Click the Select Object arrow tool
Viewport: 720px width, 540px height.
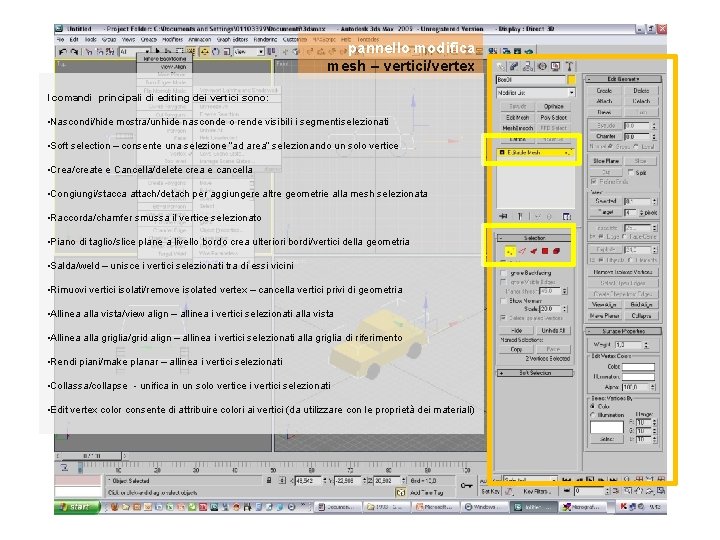click(x=158, y=52)
